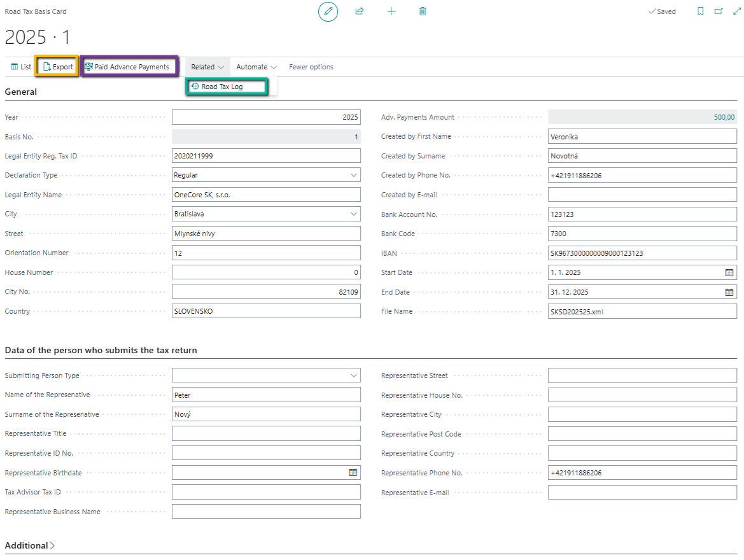This screenshot has width=744, height=560.
Task: Open the Submitting Person Type dropdown
Action: tap(354, 375)
